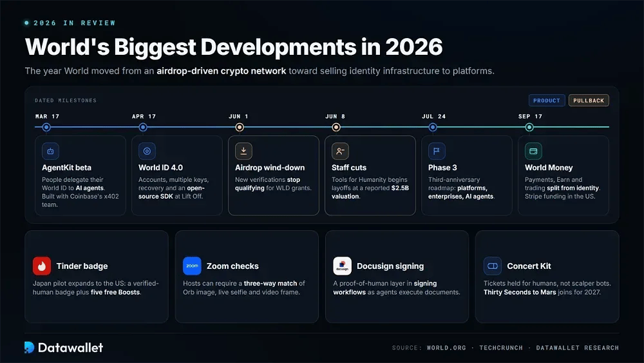Click the Concert Kit heading
The image size is (644, 363).
pos(529,266)
